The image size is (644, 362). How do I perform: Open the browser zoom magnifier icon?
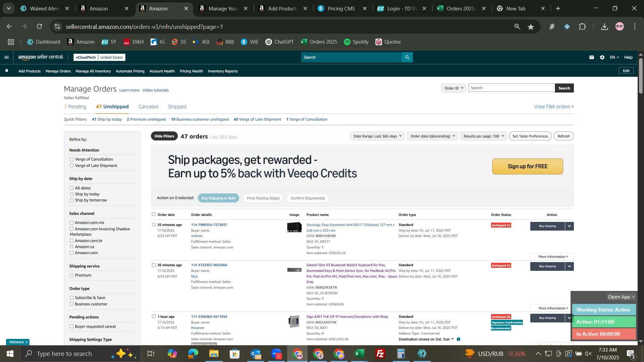point(517,26)
